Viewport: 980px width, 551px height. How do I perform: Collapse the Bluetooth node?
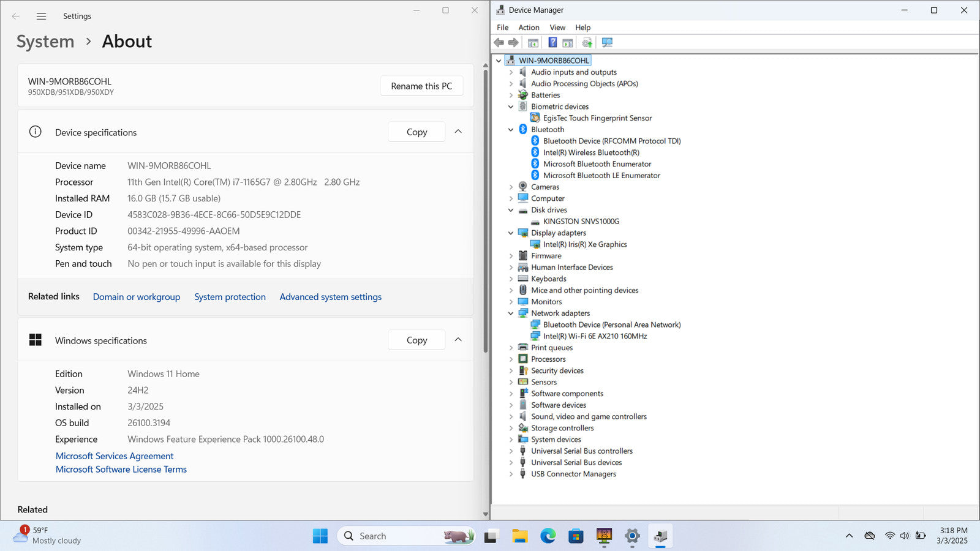pyautogui.click(x=511, y=130)
